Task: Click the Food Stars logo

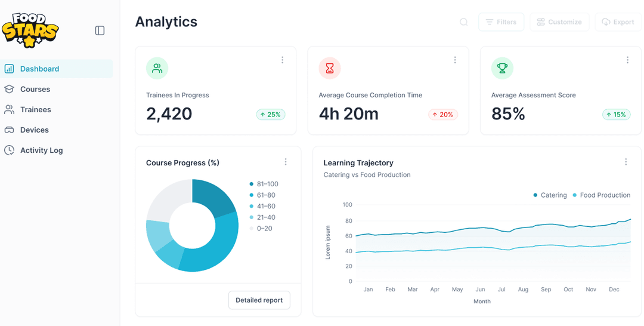Action: (x=30, y=30)
